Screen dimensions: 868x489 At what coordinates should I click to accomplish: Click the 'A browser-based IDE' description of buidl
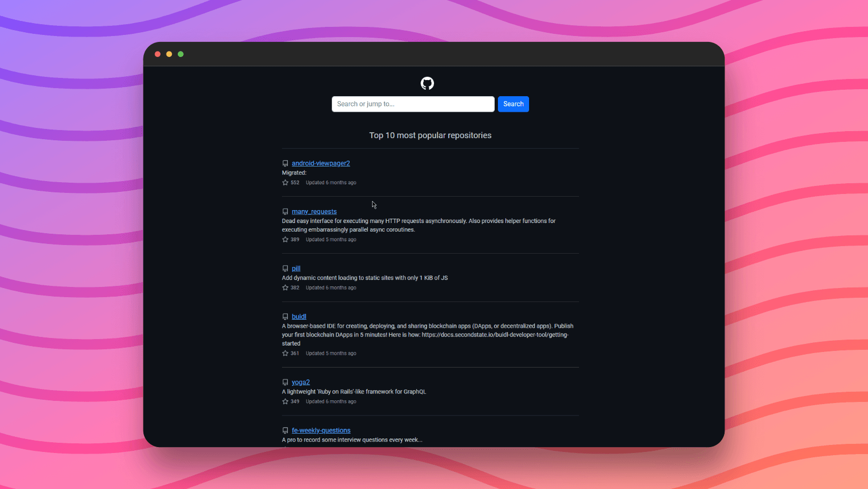pos(428,335)
